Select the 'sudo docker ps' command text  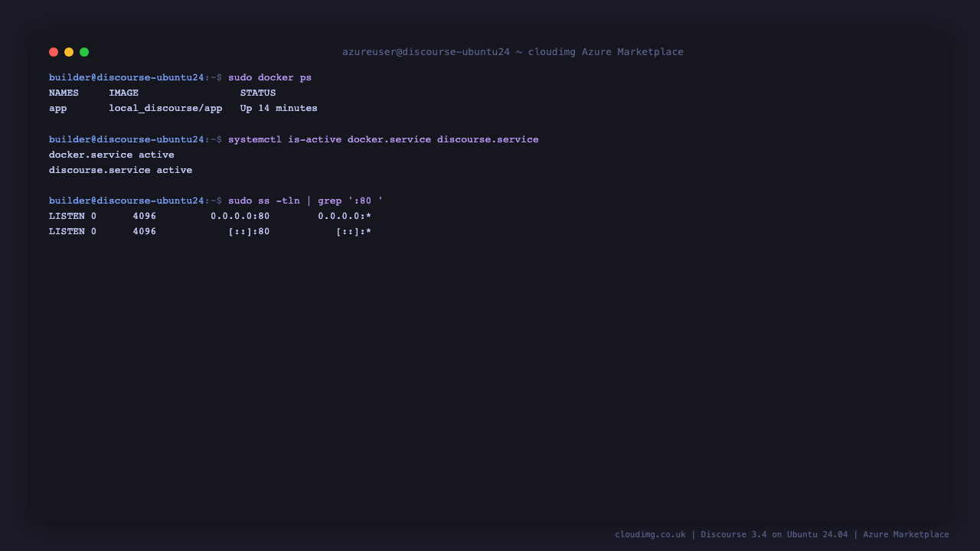click(269, 78)
